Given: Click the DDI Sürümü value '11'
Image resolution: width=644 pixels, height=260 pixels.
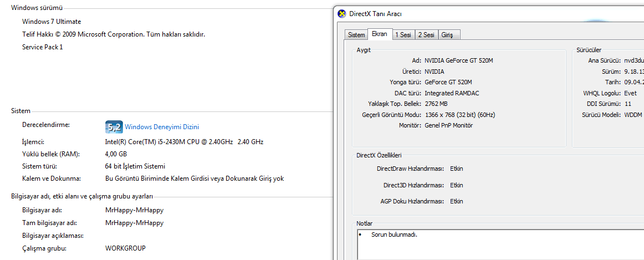Looking at the screenshot, I should point(627,104).
